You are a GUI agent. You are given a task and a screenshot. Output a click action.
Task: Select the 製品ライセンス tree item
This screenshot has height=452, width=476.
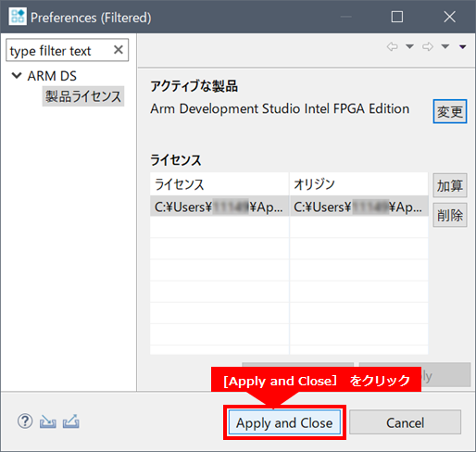(x=83, y=96)
